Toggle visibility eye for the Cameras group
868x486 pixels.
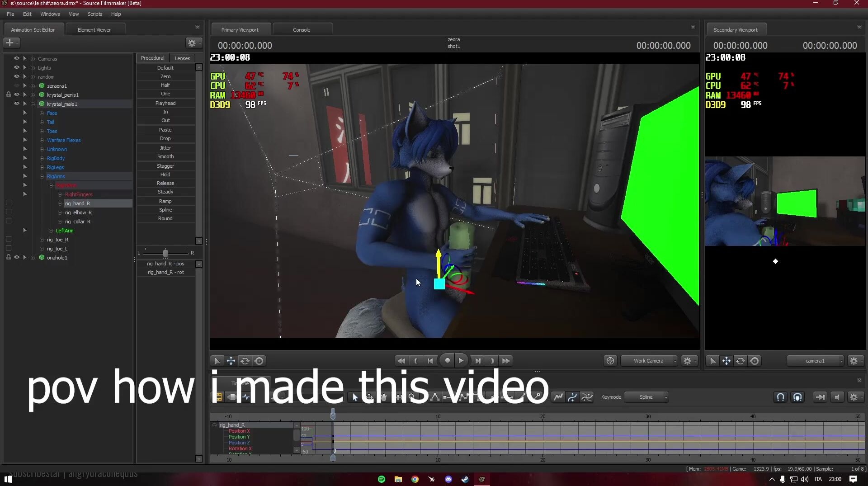[x=17, y=58]
